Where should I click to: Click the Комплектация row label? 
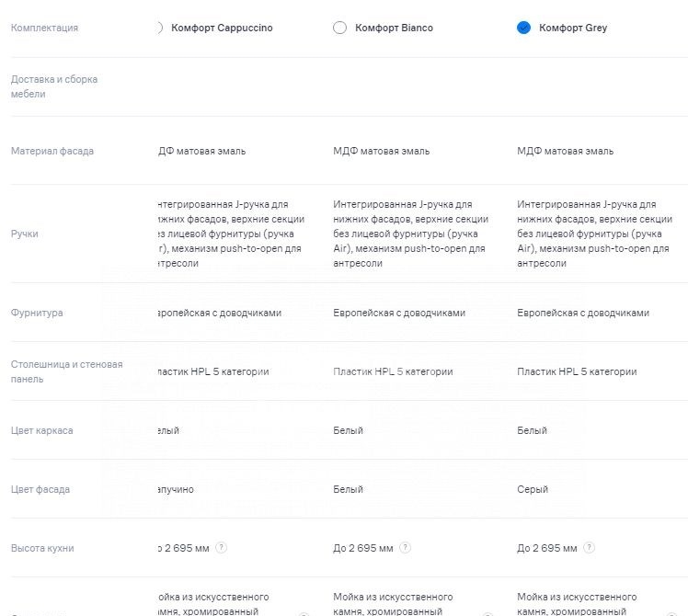(44, 28)
